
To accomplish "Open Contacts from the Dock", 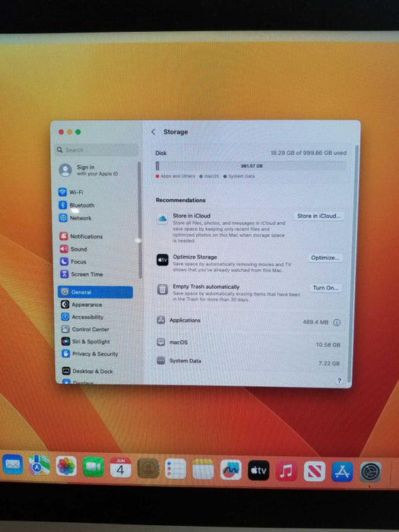I will coord(148,469).
